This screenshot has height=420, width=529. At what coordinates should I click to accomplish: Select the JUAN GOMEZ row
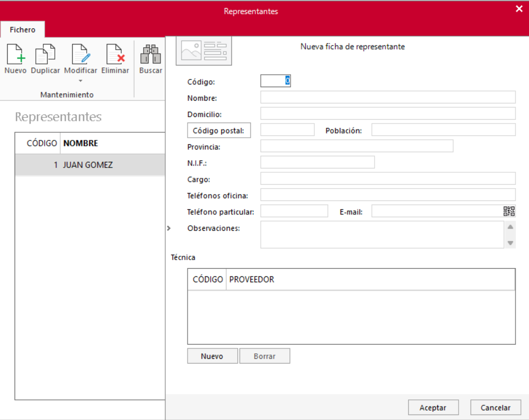90,165
